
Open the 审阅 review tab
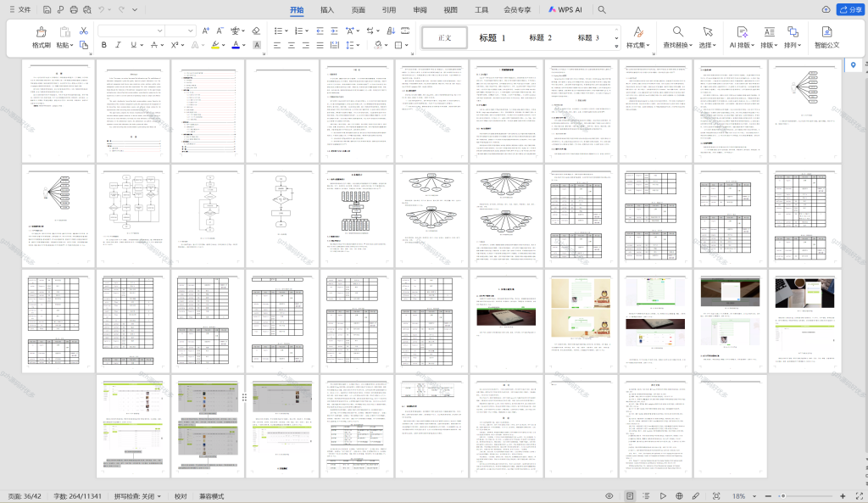click(x=420, y=9)
